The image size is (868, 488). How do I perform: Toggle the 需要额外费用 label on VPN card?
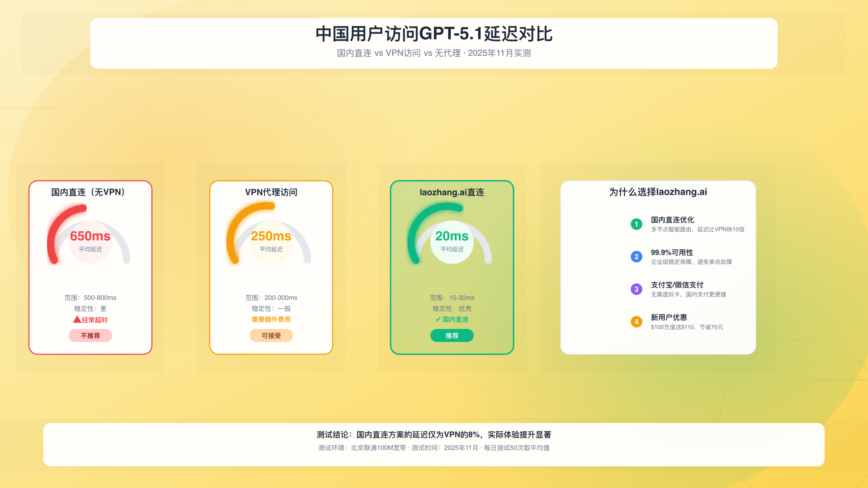tap(271, 320)
